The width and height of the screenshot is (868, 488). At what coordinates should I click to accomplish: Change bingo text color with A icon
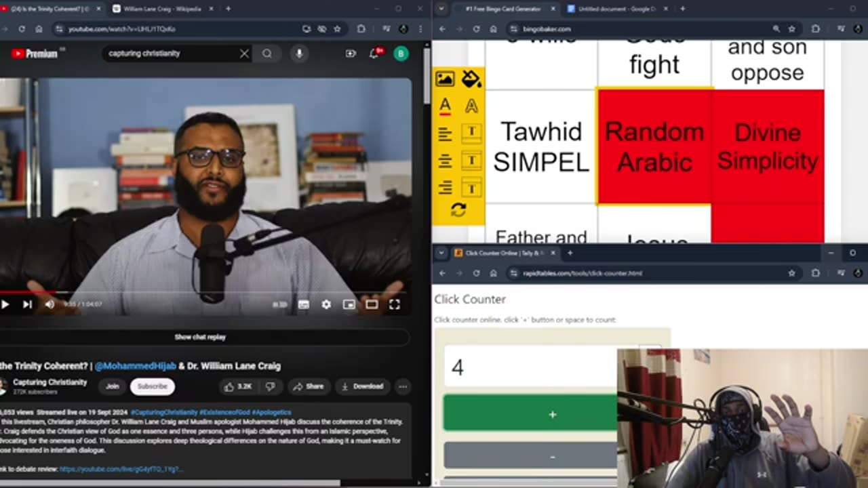[445, 106]
